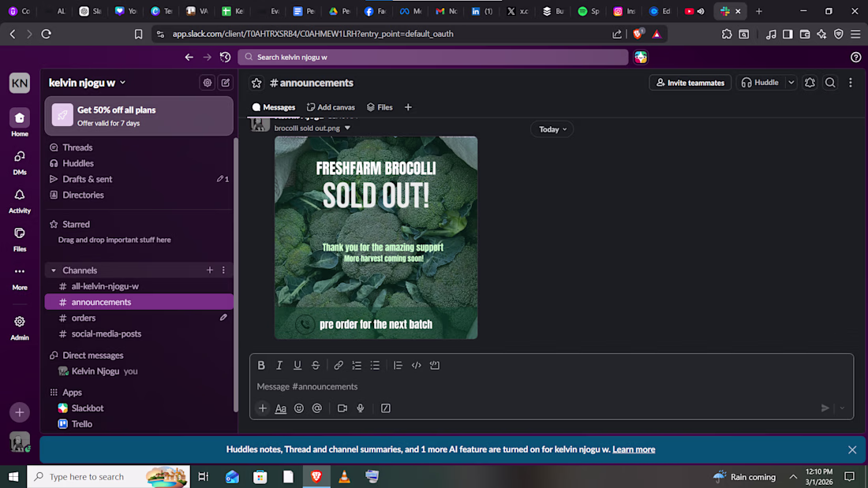868x488 pixels.
Task: Open the Get 50% off all plans offer
Action: point(139,116)
